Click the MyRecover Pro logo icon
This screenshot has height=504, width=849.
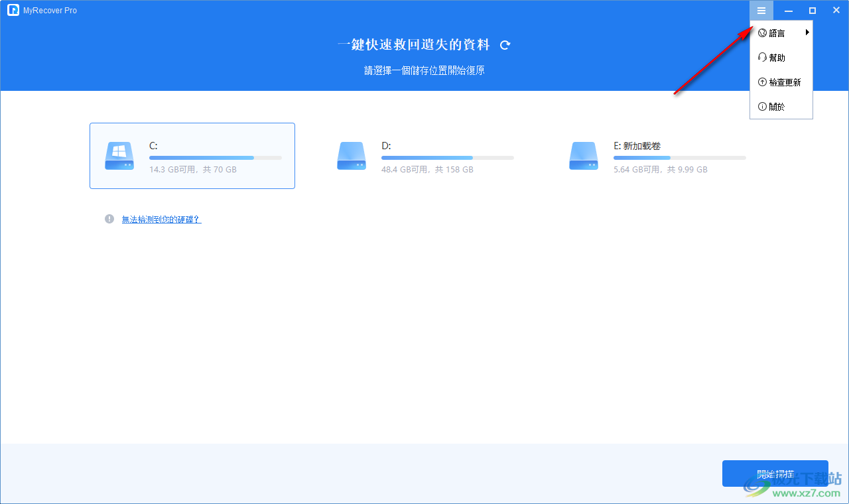(x=13, y=10)
